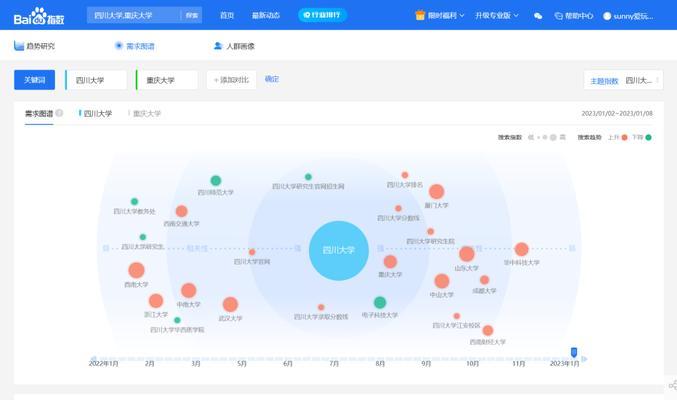Click the 西南交通大学 red bubble
Viewport: 677px width, 400px height.
181,211
